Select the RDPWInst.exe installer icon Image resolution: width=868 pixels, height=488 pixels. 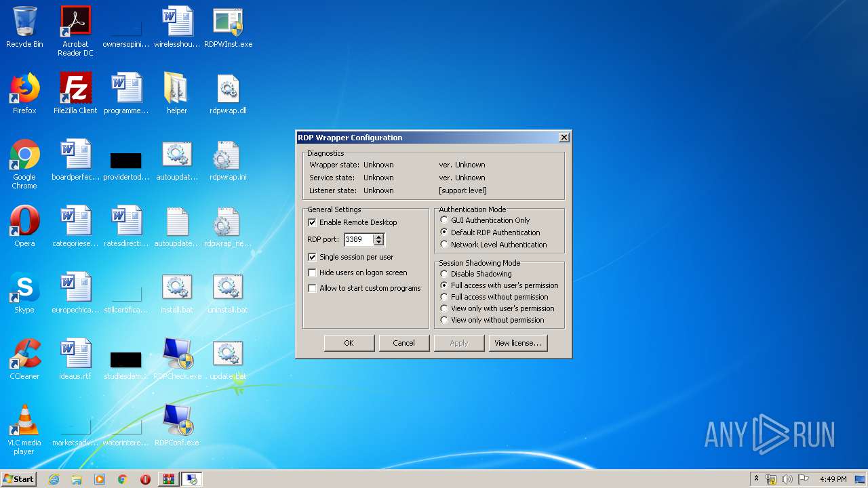[228, 27]
